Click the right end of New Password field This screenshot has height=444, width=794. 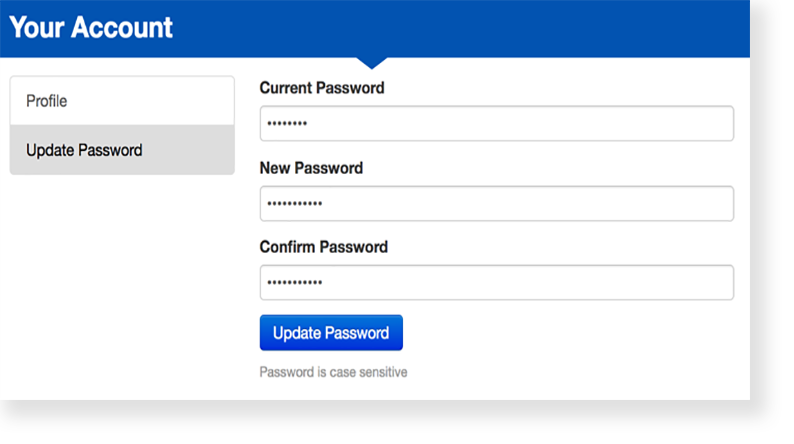(x=715, y=204)
